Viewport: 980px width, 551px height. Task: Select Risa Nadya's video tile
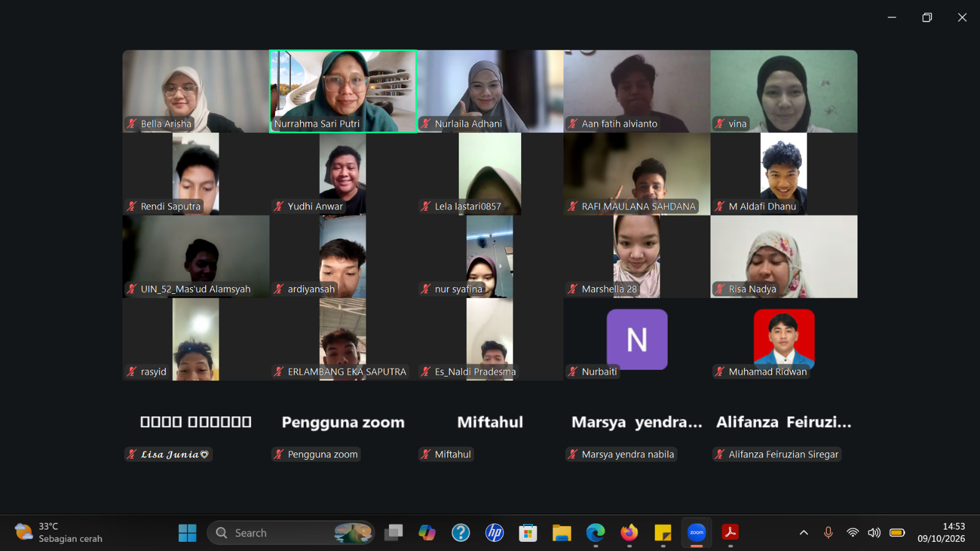(x=784, y=257)
